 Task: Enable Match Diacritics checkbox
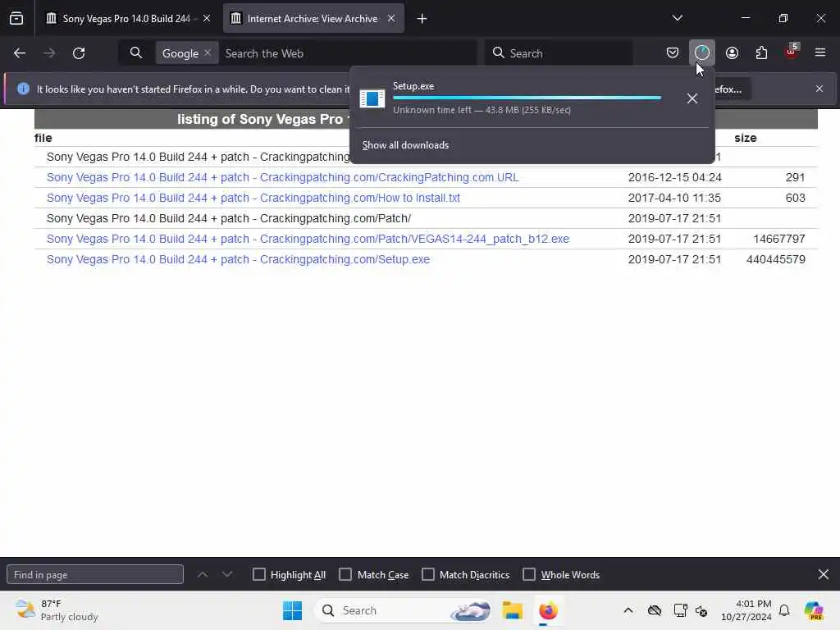pyautogui.click(x=428, y=574)
